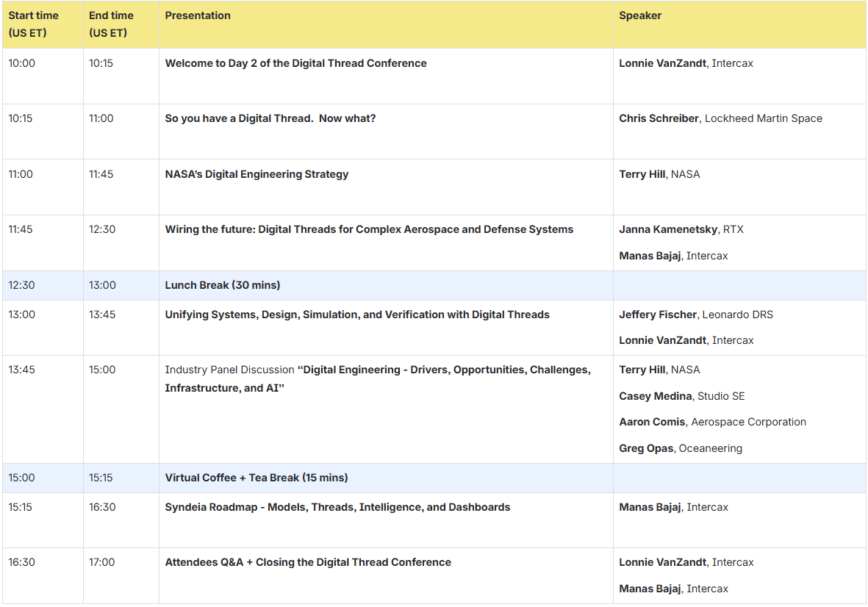Click speaker 'Janna Kamenetsky, RTX'
The height and width of the screenshot is (607, 868).
681,229
